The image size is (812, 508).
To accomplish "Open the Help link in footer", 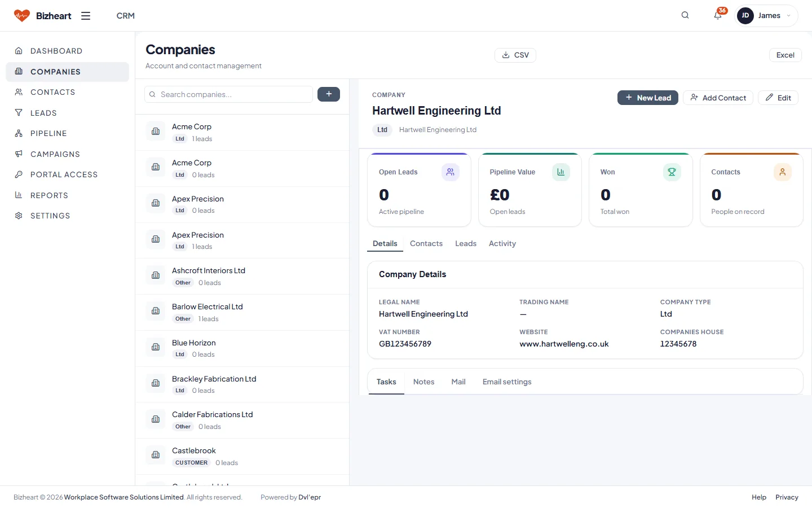I will tap(759, 497).
